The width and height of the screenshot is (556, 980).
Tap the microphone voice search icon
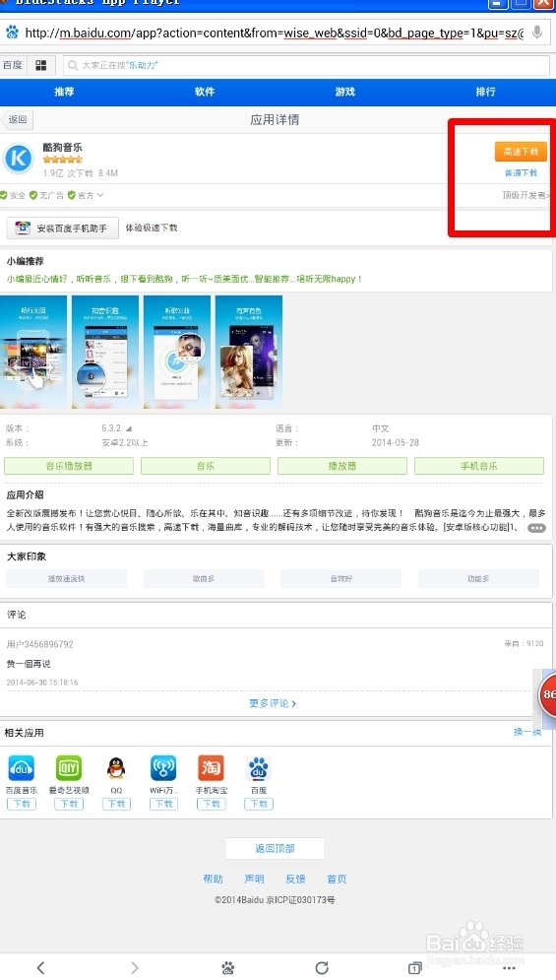click(536, 33)
